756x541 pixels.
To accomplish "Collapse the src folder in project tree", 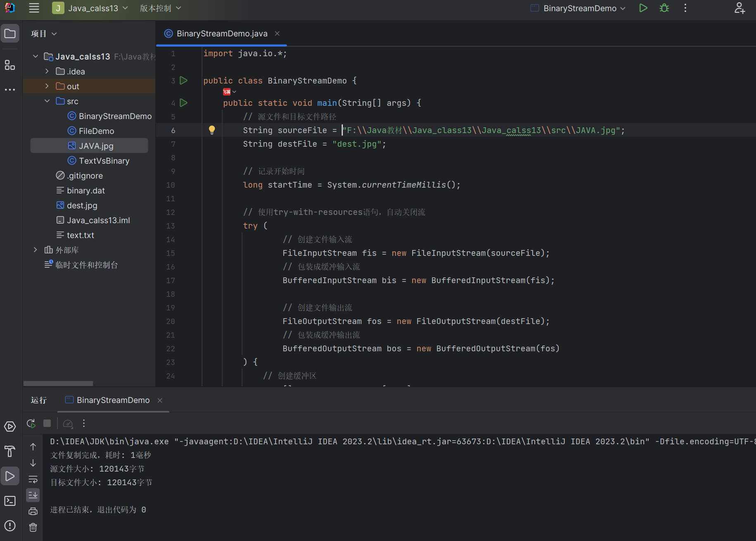I will tap(47, 101).
